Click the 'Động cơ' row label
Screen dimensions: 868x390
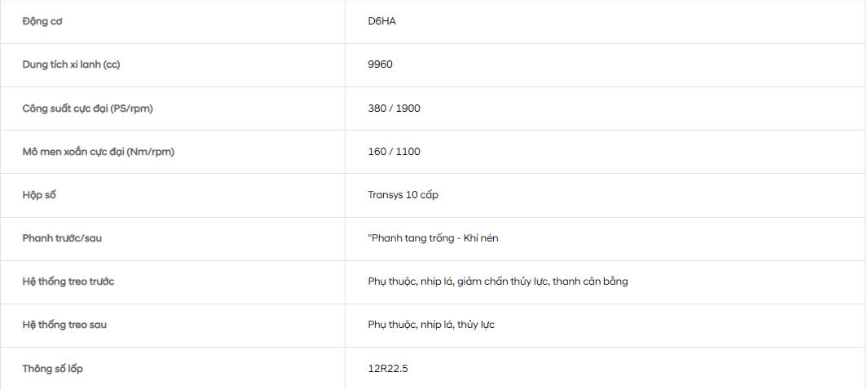(42, 21)
